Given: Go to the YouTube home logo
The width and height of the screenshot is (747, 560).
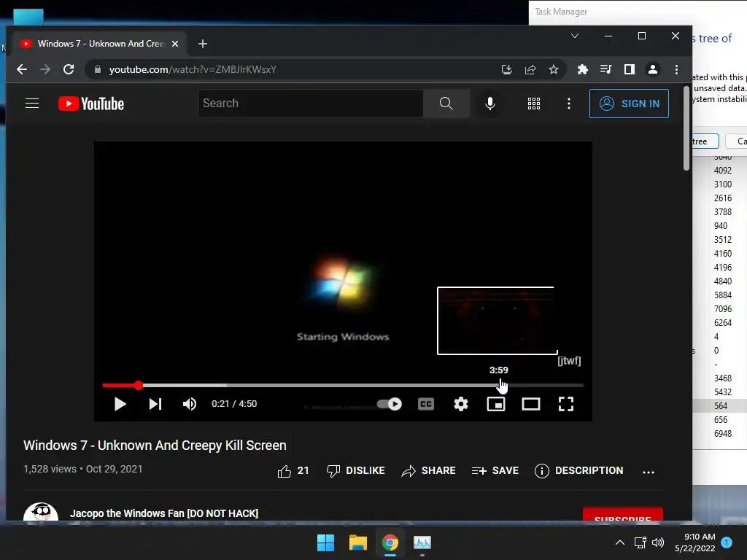Looking at the screenshot, I should pyautogui.click(x=91, y=104).
